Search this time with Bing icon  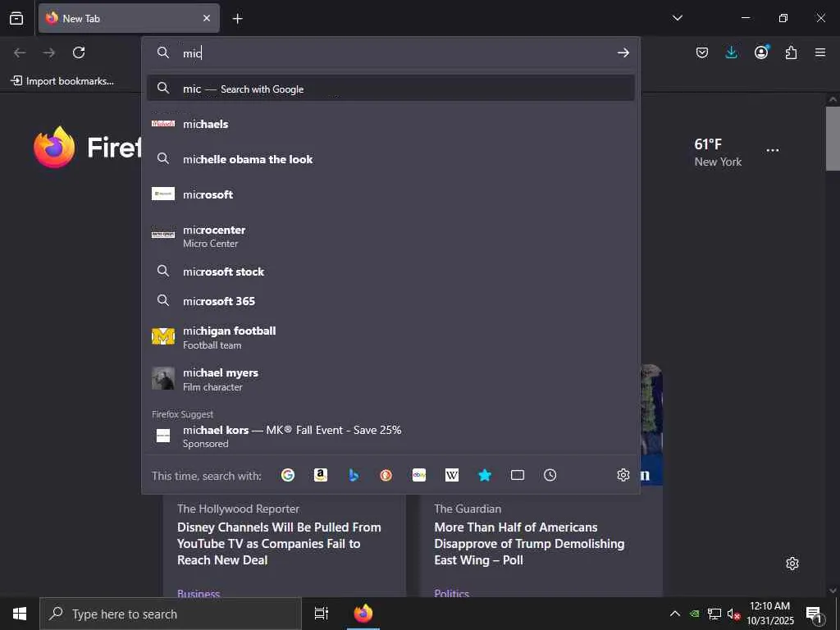click(354, 475)
